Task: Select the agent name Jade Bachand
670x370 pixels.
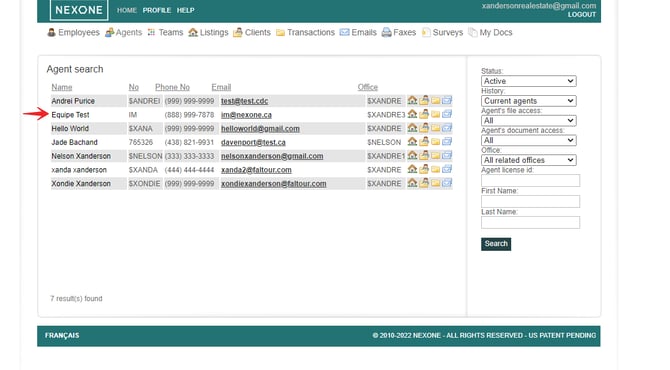Action: point(74,142)
